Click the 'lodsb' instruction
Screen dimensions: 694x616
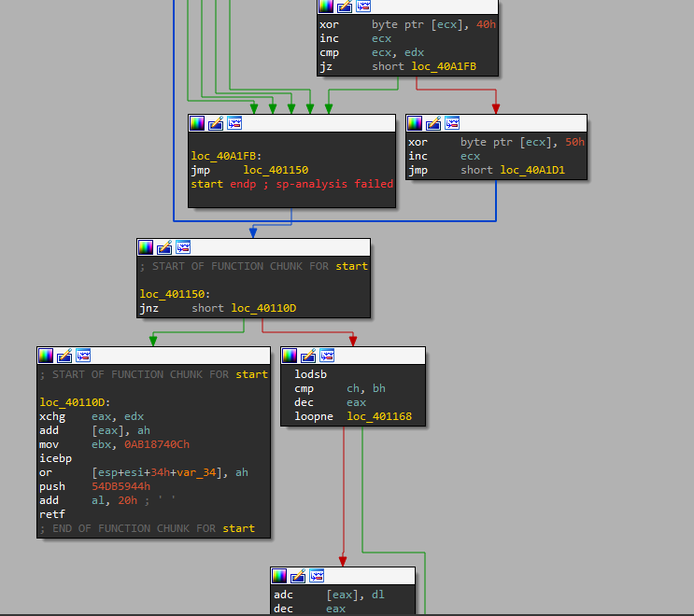311,374
